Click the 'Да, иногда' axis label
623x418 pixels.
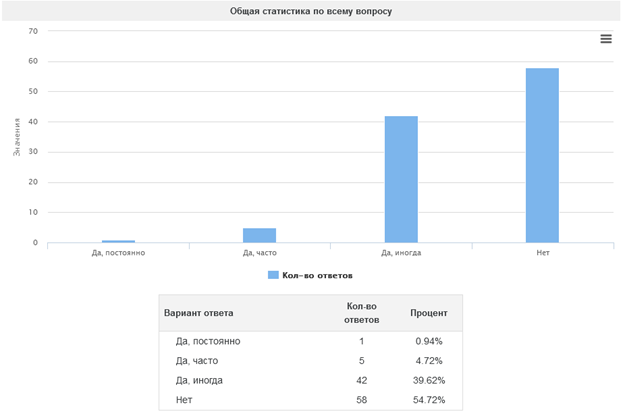click(x=401, y=253)
